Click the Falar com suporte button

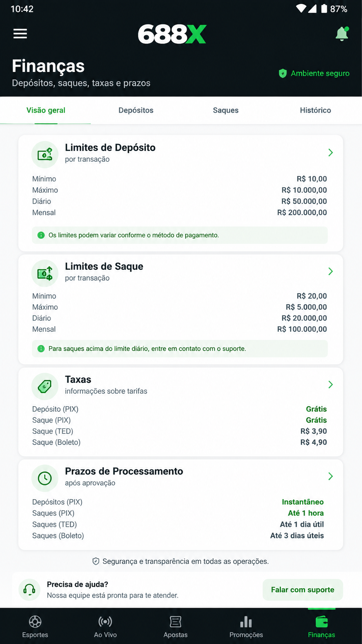(x=303, y=590)
